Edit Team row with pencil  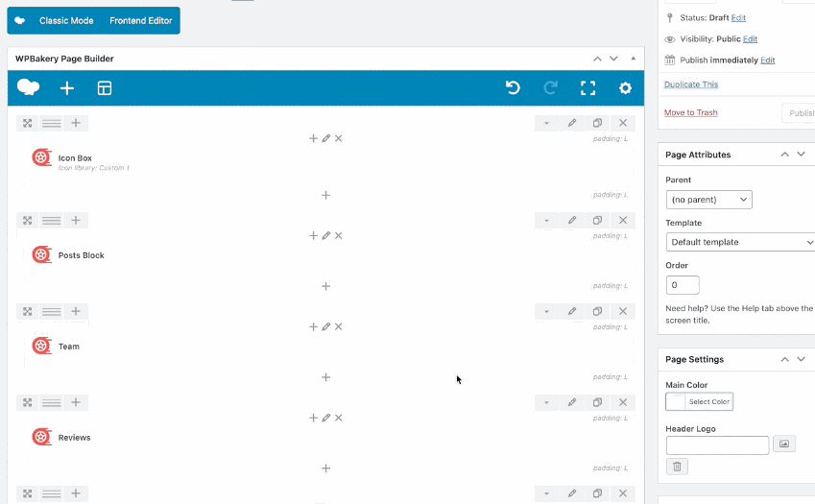coord(572,311)
